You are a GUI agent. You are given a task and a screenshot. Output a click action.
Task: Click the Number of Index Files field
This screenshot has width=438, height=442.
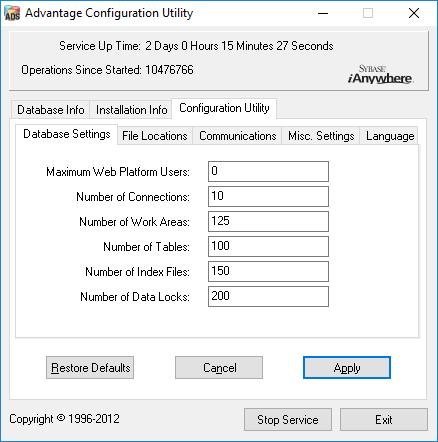click(268, 271)
